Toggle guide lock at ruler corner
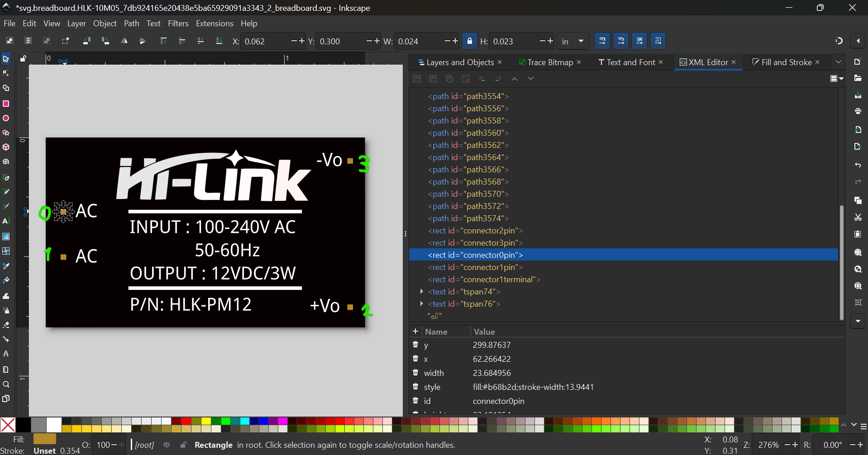Viewport: 868px width, 455px height. pos(23,58)
